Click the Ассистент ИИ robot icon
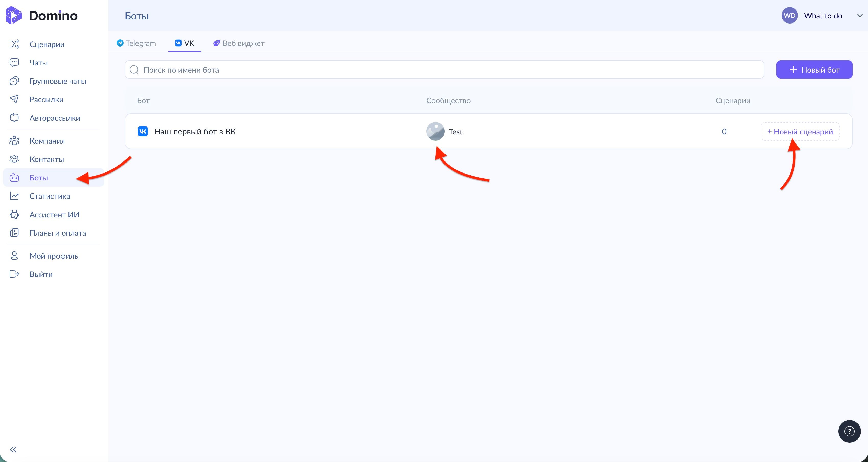 [x=14, y=215]
